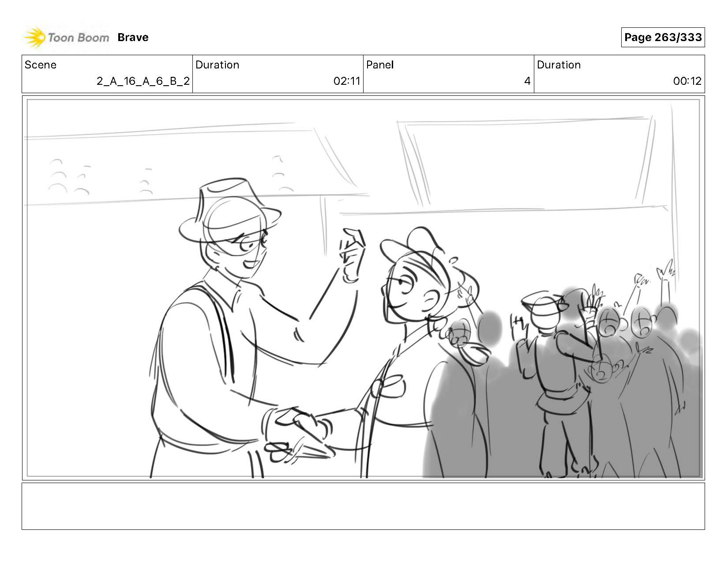The width and height of the screenshot is (728, 563).
Task: Click the 'Scene' header label
Action: point(41,65)
